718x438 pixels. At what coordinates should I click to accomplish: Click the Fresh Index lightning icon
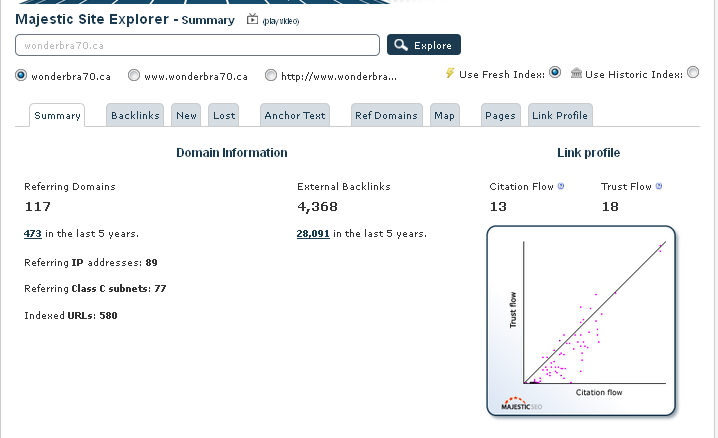click(x=450, y=73)
